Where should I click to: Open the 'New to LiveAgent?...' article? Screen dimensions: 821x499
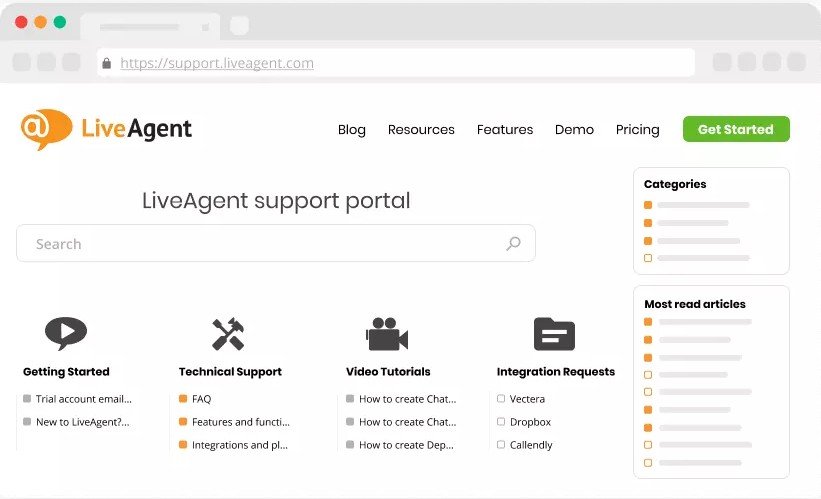(x=83, y=422)
